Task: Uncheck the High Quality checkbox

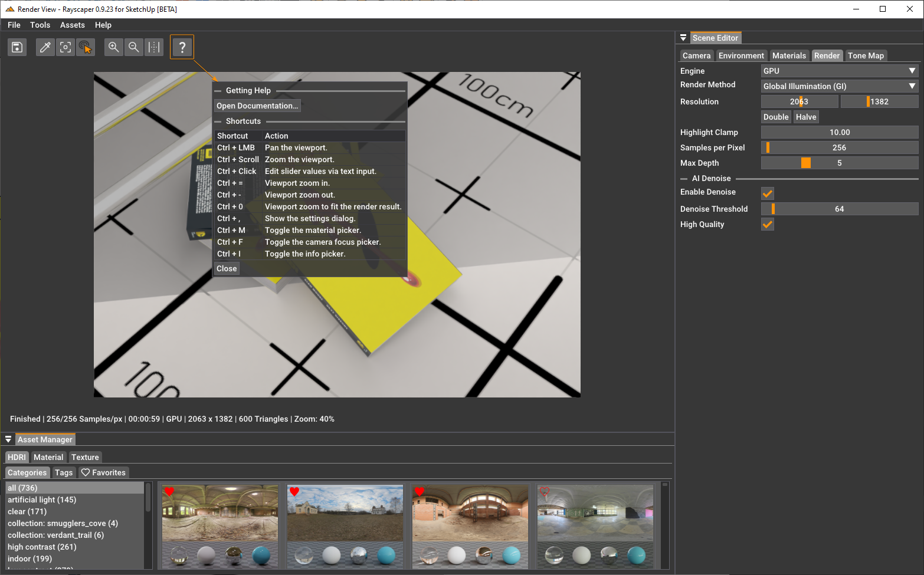Action: coord(768,224)
